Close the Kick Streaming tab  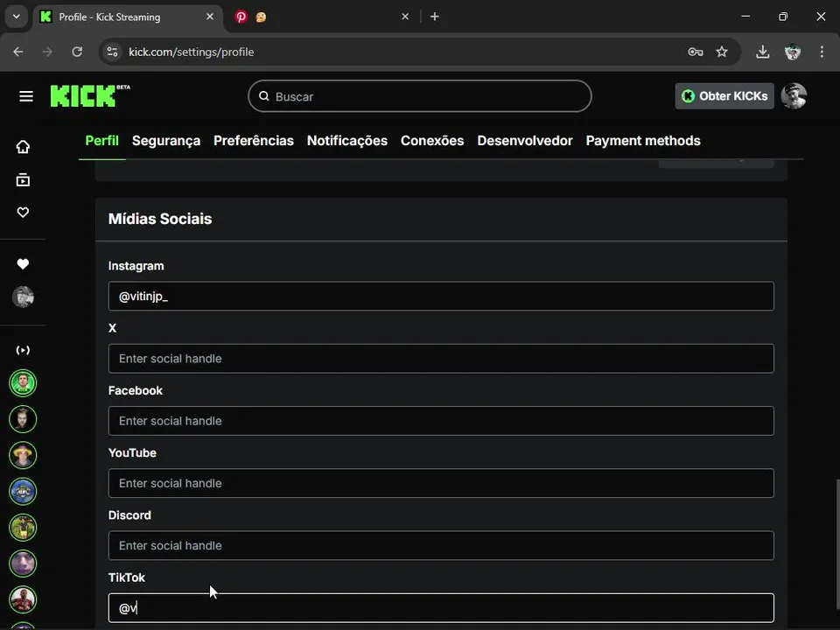(x=210, y=17)
